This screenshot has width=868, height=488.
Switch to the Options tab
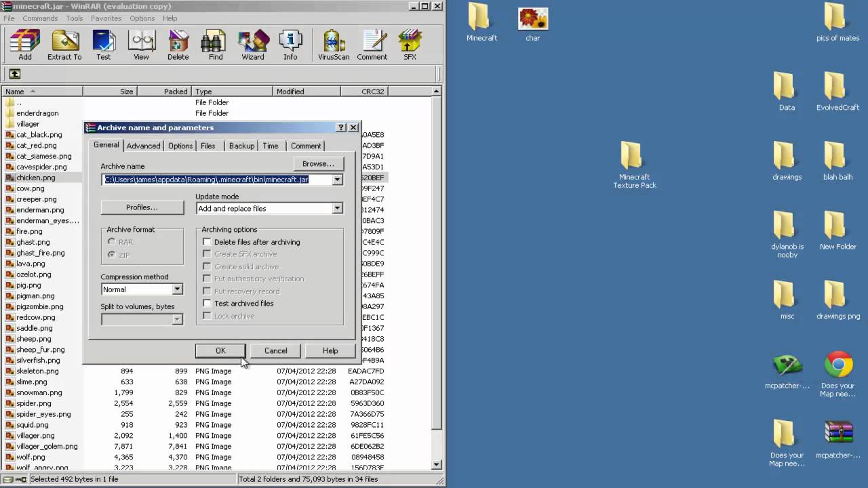(180, 146)
